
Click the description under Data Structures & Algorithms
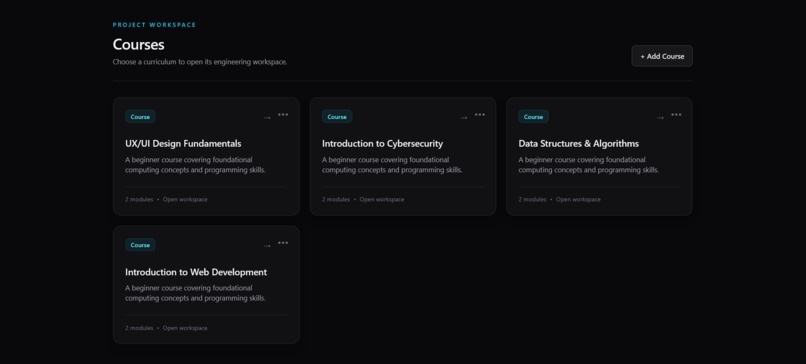click(x=589, y=165)
